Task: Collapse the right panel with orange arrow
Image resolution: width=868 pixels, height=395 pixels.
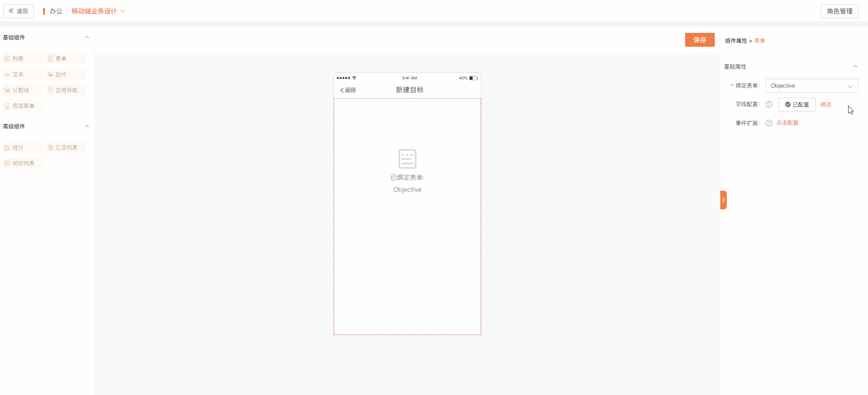Action: click(x=723, y=200)
